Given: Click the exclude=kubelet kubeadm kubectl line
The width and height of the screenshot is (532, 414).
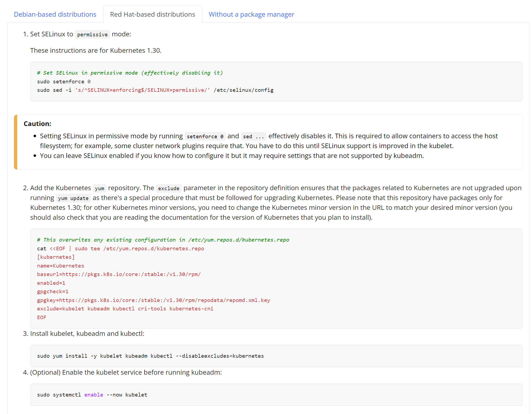Looking at the screenshot, I should (x=125, y=309).
